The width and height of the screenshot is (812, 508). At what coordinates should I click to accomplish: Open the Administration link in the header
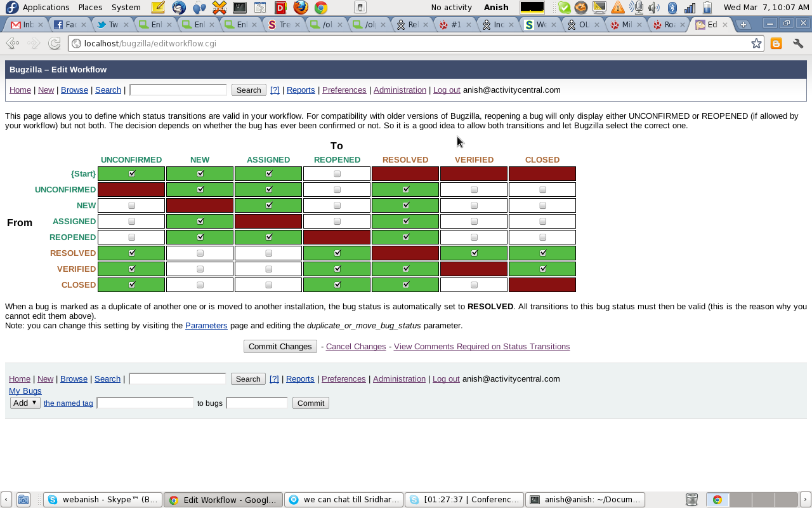400,90
